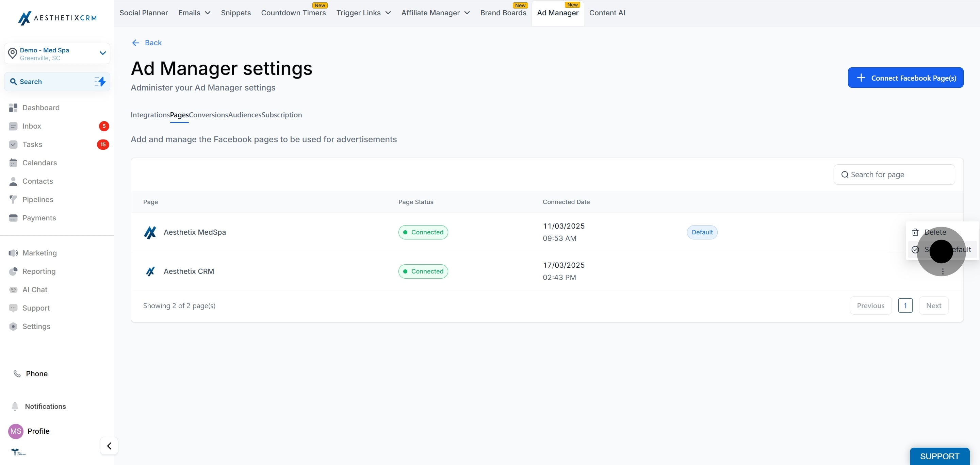Click the Marketing megaphone icon
This screenshot has height=465, width=980.
click(13, 253)
